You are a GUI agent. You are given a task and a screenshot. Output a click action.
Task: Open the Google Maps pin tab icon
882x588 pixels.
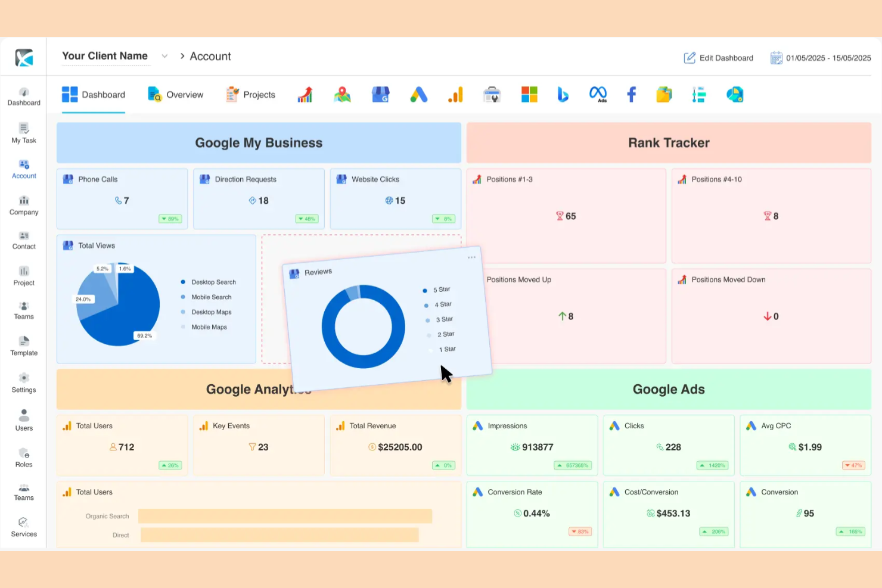[x=342, y=95]
